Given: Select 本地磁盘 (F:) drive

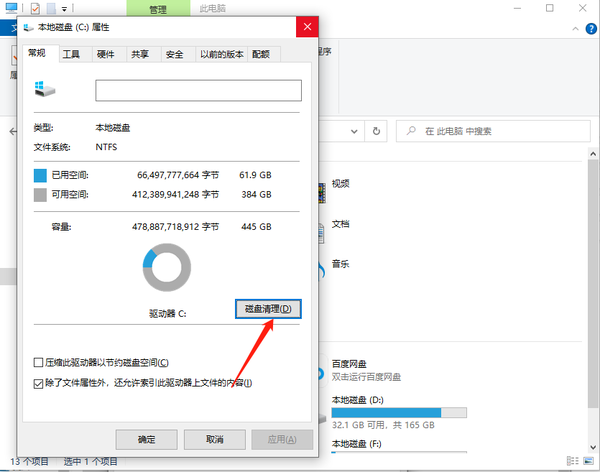Looking at the screenshot, I should [x=356, y=444].
